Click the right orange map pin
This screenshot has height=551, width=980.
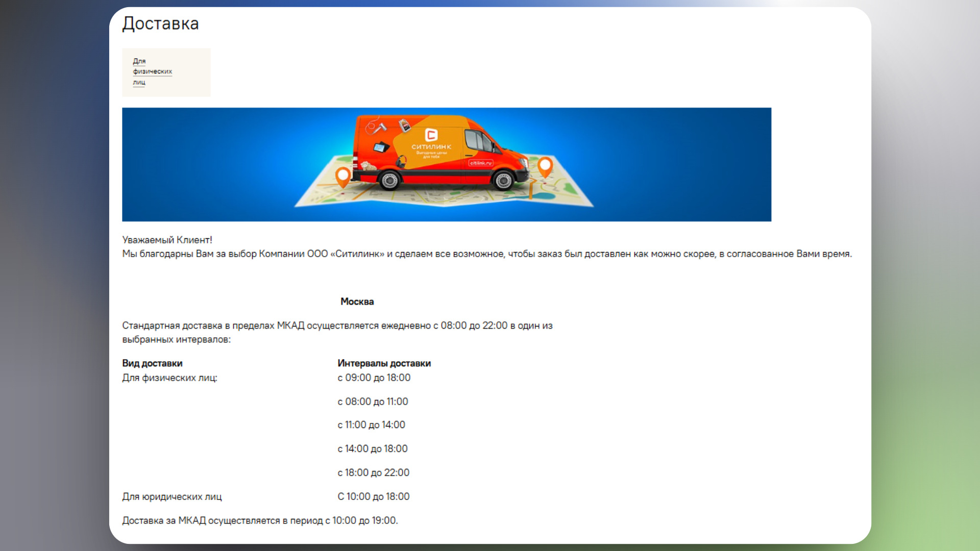[x=545, y=166]
